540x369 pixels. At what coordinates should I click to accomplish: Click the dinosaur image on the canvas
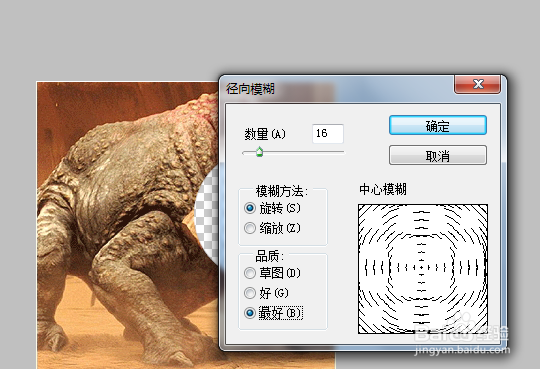coord(127,225)
